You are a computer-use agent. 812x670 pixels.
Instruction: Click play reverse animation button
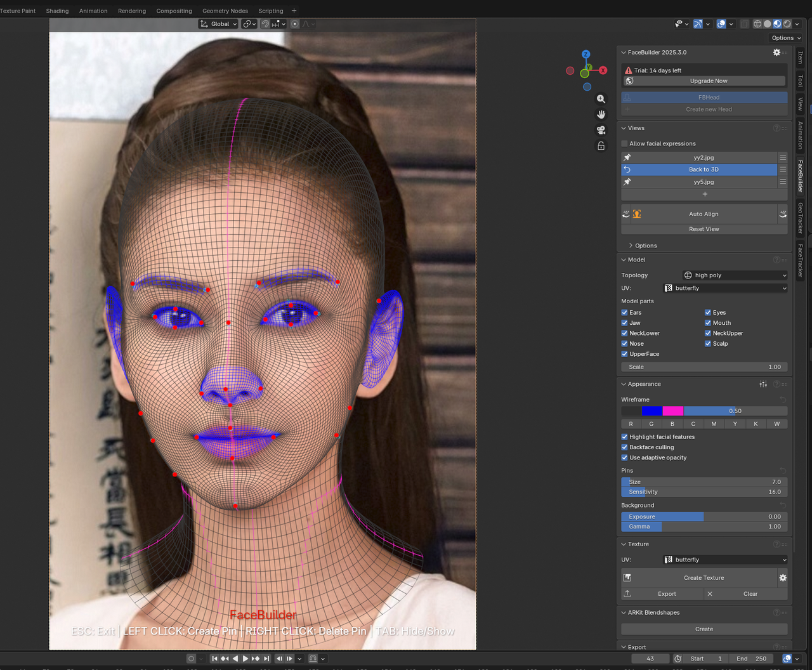pyautogui.click(x=235, y=659)
